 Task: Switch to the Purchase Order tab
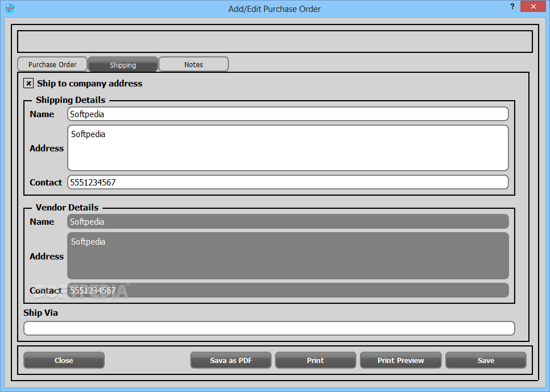[52, 64]
